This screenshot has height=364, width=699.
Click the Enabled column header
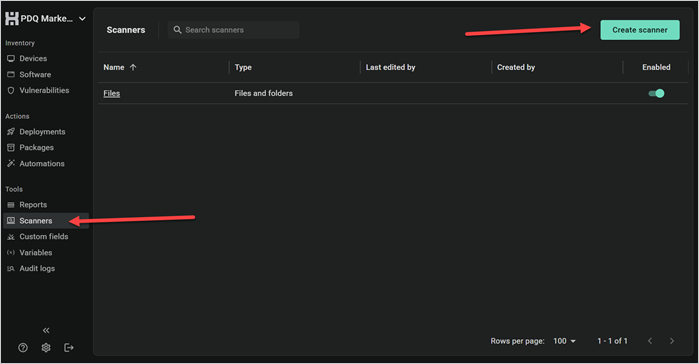tap(656, 67)
